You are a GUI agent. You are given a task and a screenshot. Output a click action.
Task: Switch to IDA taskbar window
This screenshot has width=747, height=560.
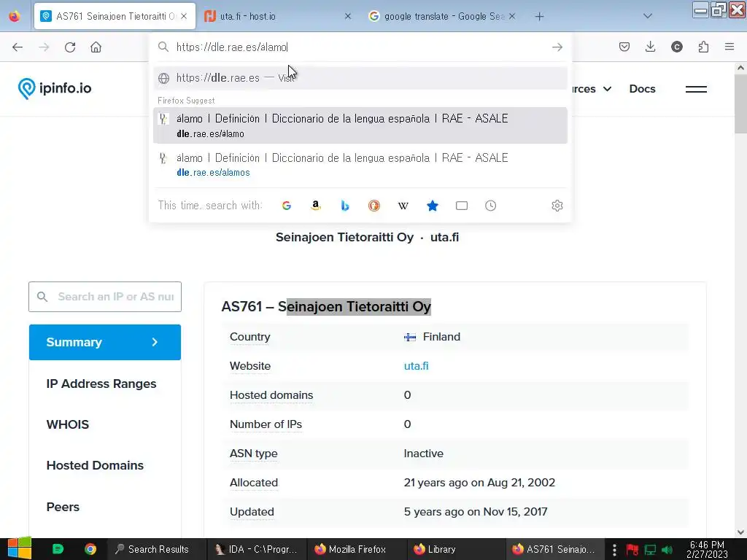(x=256, y=550)
